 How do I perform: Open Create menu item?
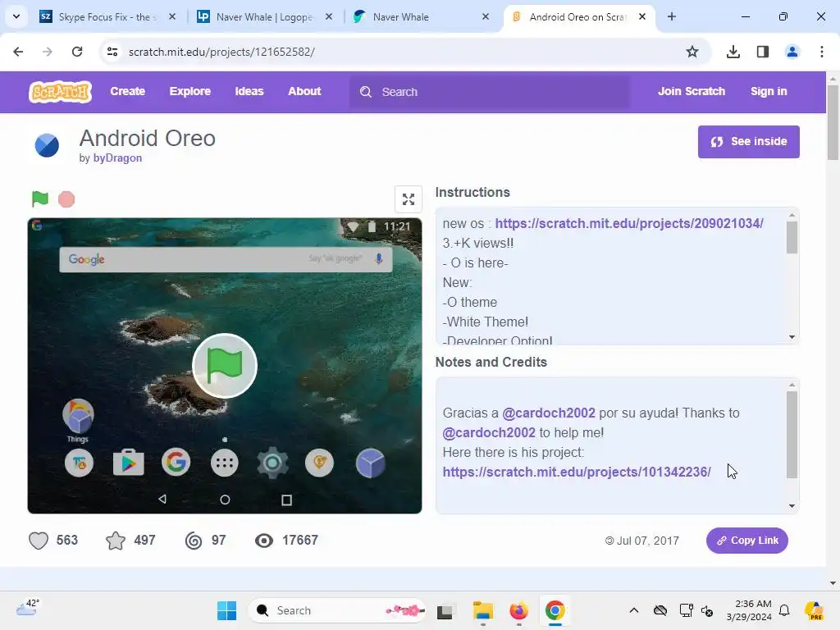127,92
